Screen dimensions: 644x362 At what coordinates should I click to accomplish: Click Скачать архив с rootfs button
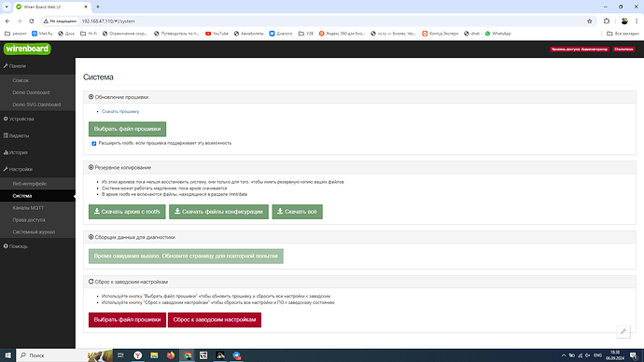coord(127,212)
